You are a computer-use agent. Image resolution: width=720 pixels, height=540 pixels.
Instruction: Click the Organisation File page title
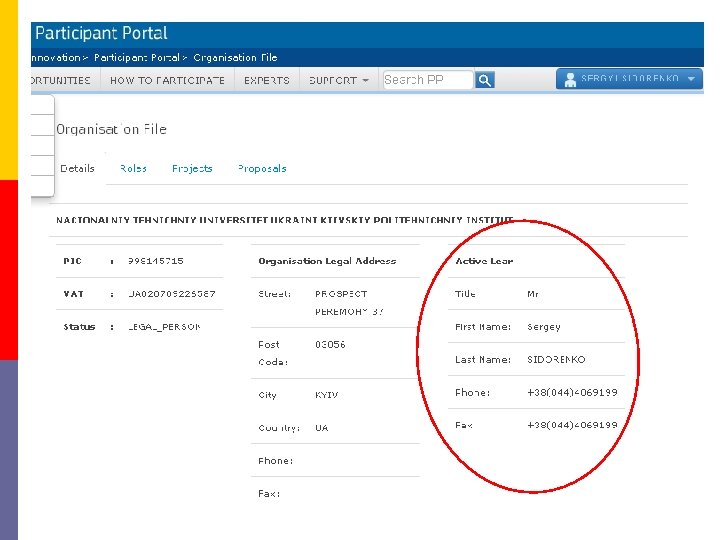tap(111, 129)
